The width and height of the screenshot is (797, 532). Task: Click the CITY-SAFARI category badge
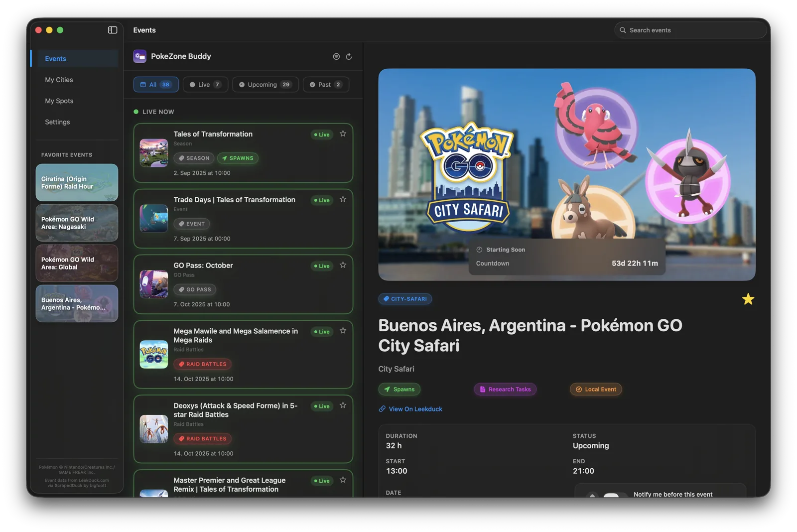405,299
